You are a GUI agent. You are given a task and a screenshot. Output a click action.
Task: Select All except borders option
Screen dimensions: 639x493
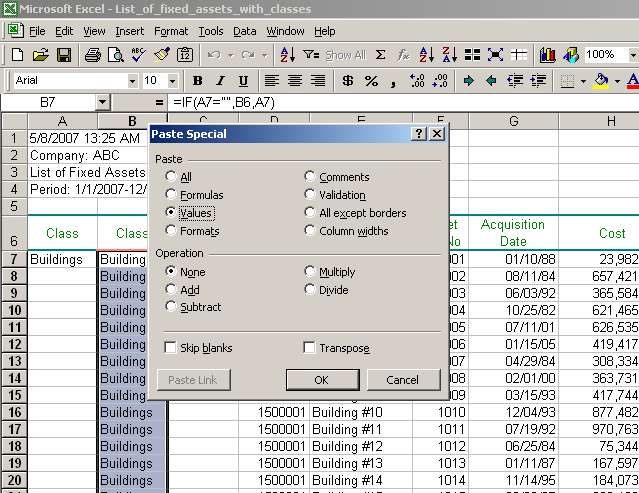310,212
